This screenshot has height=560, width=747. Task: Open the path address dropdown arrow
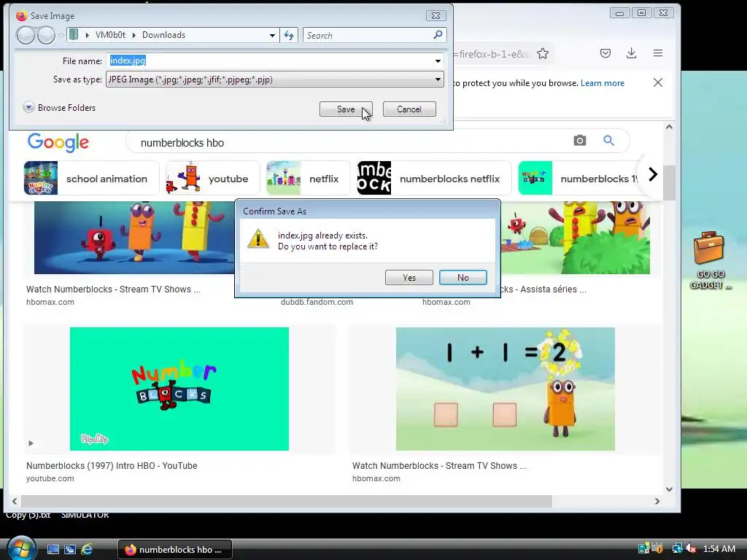(272, 35)
